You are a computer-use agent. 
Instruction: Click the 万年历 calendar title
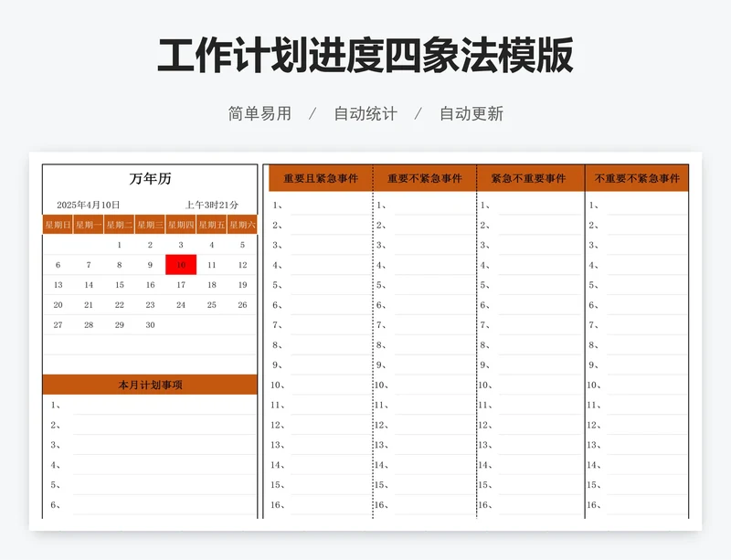[150, 179]
